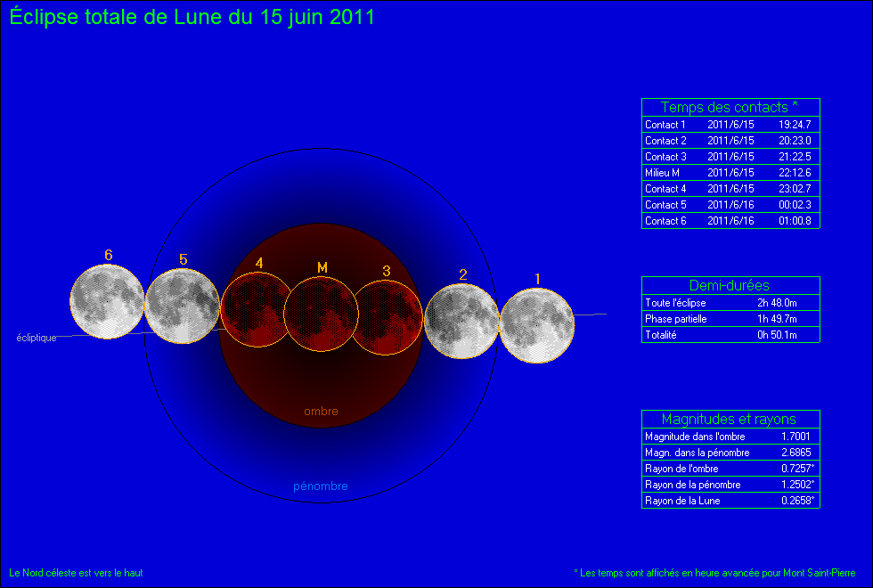This screenshot has height=588, width=873.
Task: Click the 'Totalité' label
Action: 661,335
